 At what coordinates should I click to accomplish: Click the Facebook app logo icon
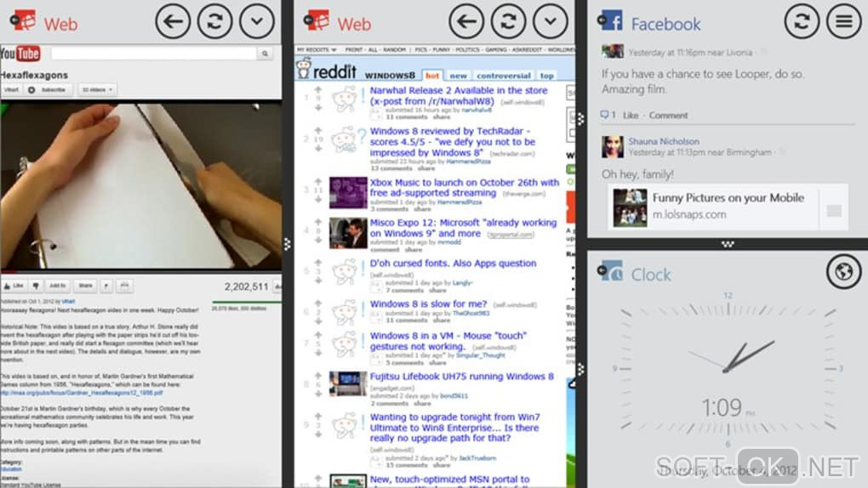tap(610, 20)
